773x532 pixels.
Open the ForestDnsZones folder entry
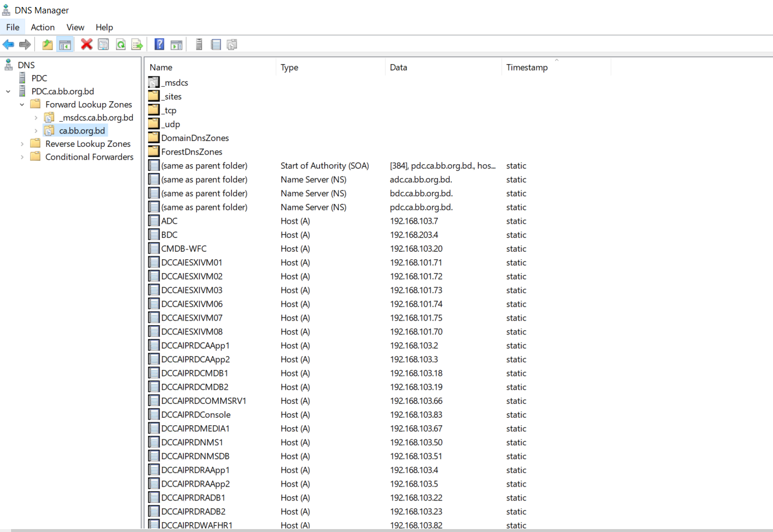[x=191, y=152]
